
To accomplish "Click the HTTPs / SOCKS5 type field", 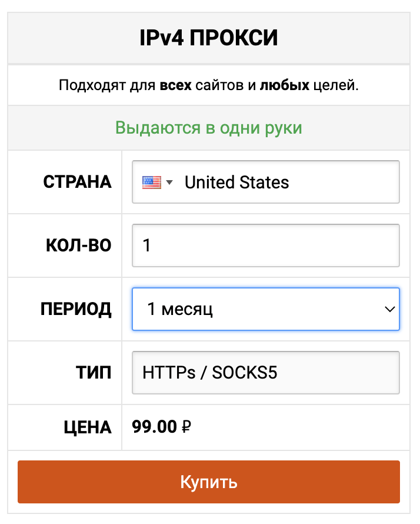I will [x=265, y=372].
